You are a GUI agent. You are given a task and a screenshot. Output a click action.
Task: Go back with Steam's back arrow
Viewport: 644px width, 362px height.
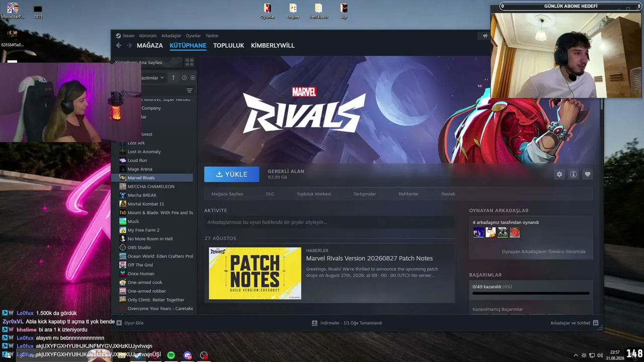[x=119, y=45]
